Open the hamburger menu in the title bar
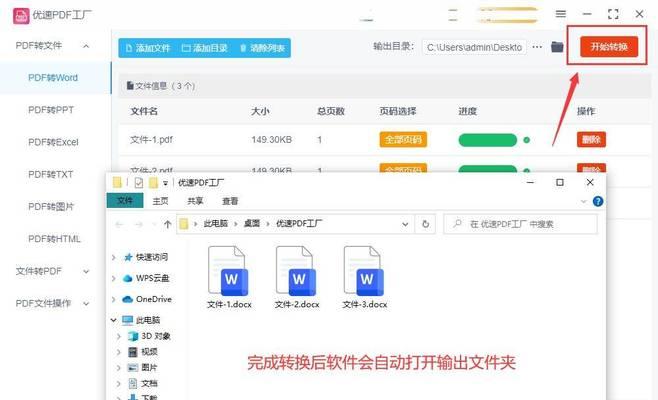The image size is (658, 400). point(561,14)
